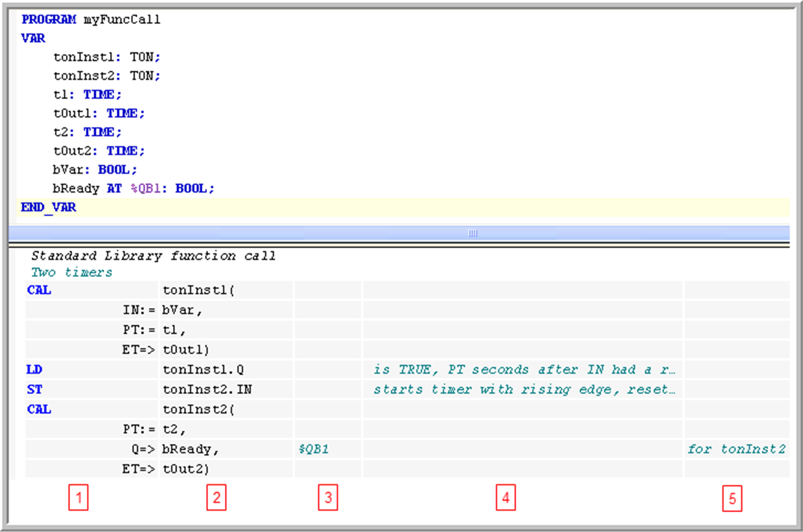Select the %QB1 address cell
The height and width of the screenshot is (532, 803).
pyautogui.click(x=313, y=449)
